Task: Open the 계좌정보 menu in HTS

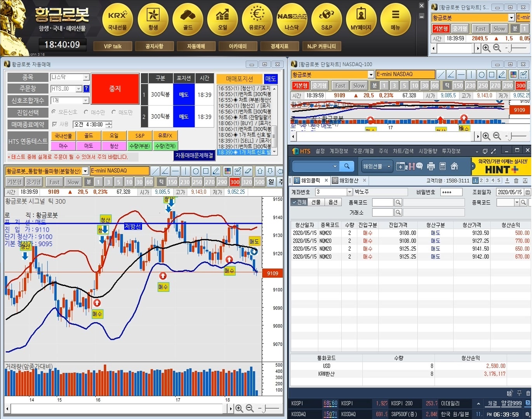Action: pyautogui.click(x=339, y=151)
